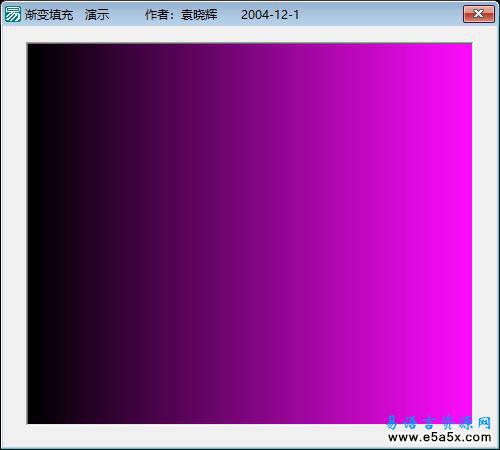
Task: Click the gray strip above the gradient canvas
Action: tap(249, 34)
